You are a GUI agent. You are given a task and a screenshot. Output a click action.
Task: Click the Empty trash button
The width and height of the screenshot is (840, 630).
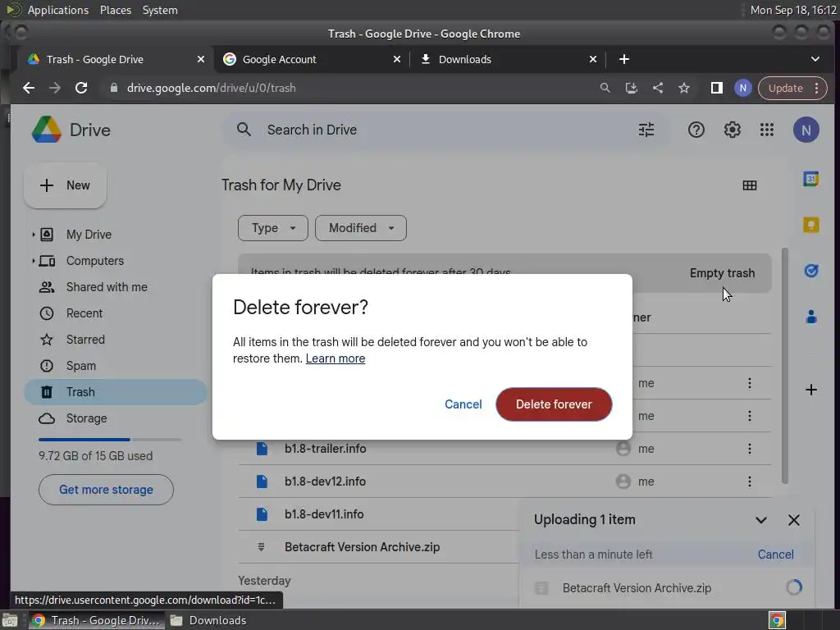tap(722, 273)
